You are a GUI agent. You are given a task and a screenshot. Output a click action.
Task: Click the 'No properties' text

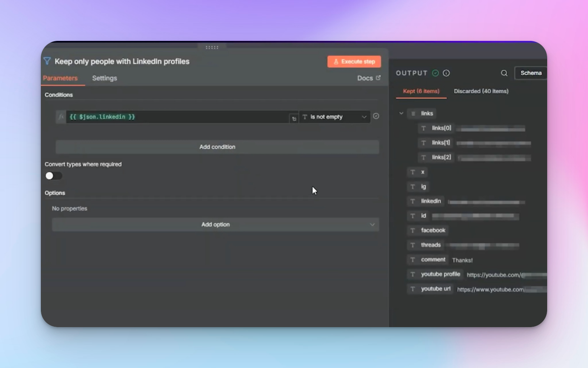[69, 209]
